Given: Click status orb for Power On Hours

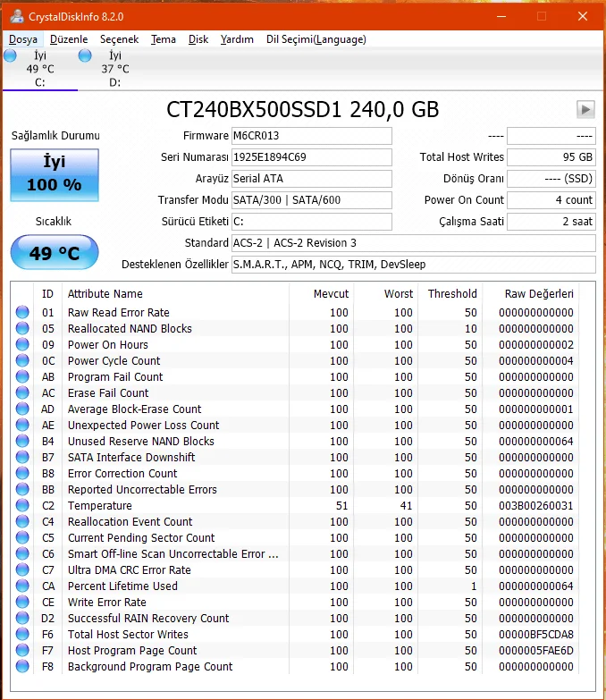Looking at the screenshot, I should pos(22,344).
